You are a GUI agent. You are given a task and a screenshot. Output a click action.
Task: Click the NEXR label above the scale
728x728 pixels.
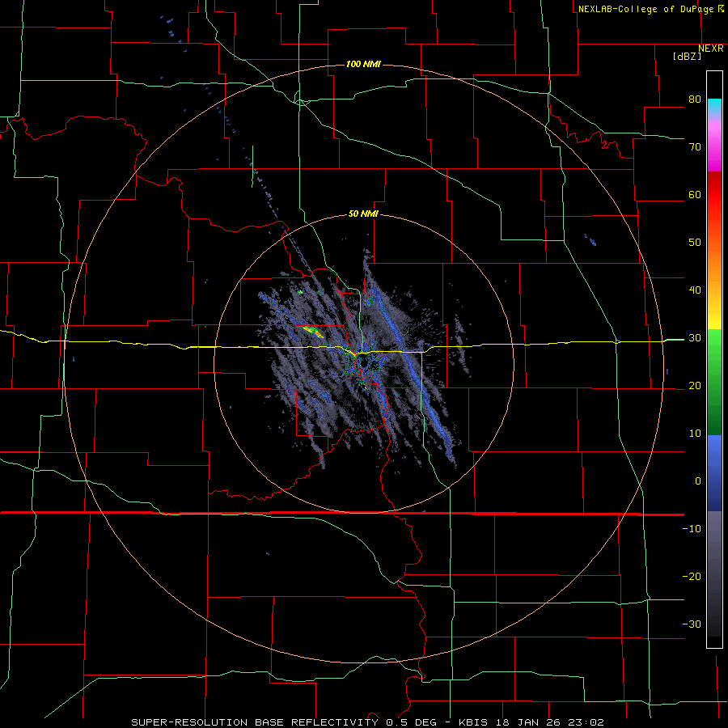coord(710,49)
